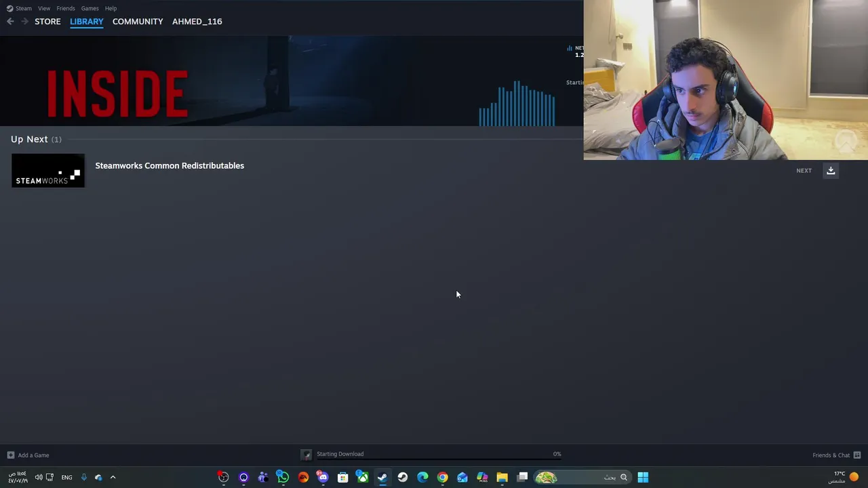Open the purple circular app in taskbar
The height and width of the screenshot is (488, 868).
click(x=243, y=477)
